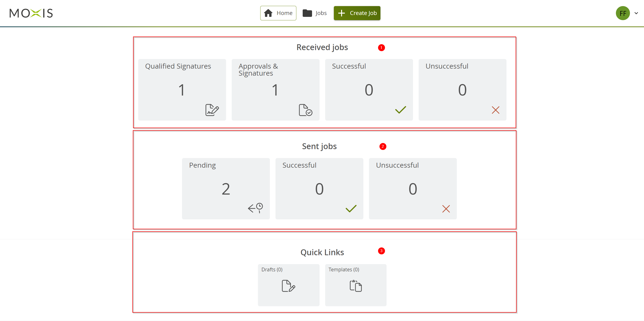
Task: Click the Pending clock arrow icon
Action: coord(255,208)
